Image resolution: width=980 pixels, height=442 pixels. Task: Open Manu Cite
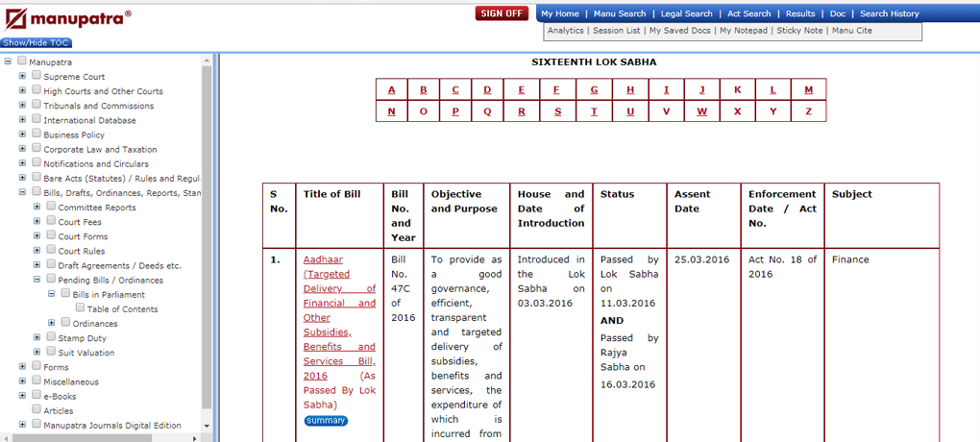click(852, 30)
